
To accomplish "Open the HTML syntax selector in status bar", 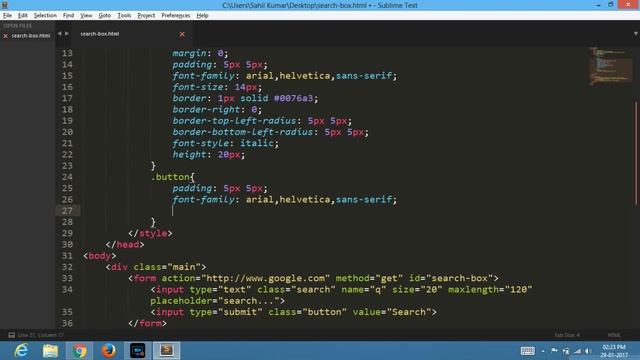I will 614,335.
